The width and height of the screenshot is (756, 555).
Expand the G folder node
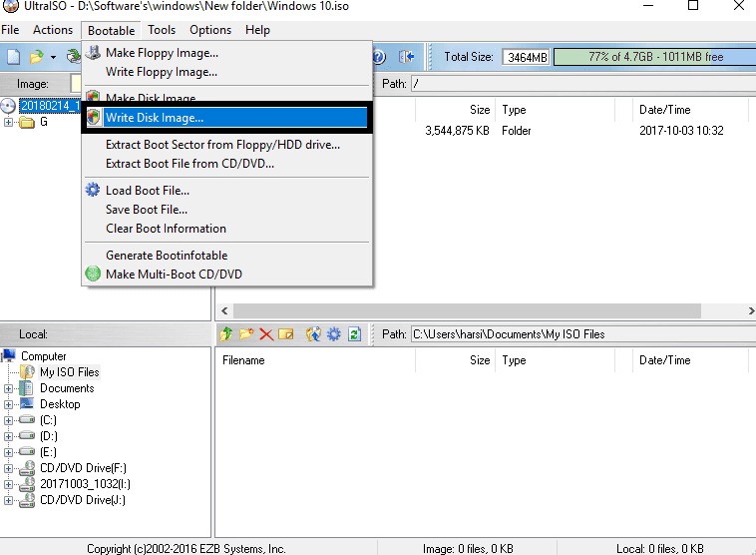(x=8, y=122)
